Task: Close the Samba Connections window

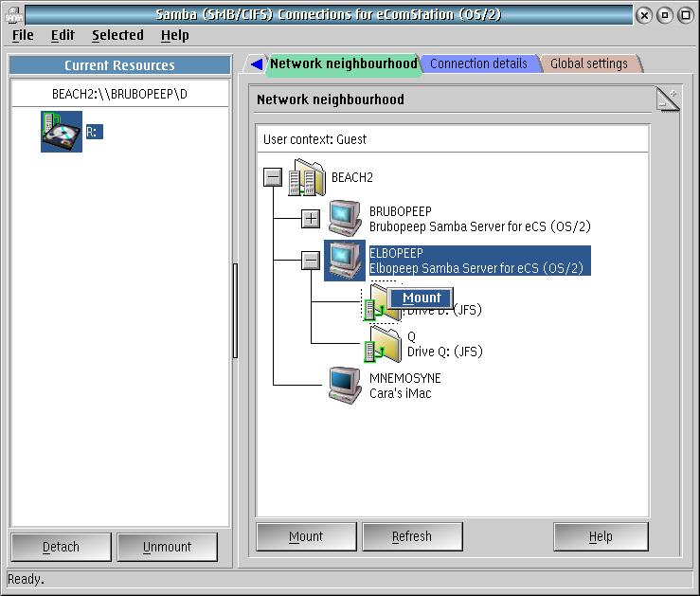Action: coord(644,15)
